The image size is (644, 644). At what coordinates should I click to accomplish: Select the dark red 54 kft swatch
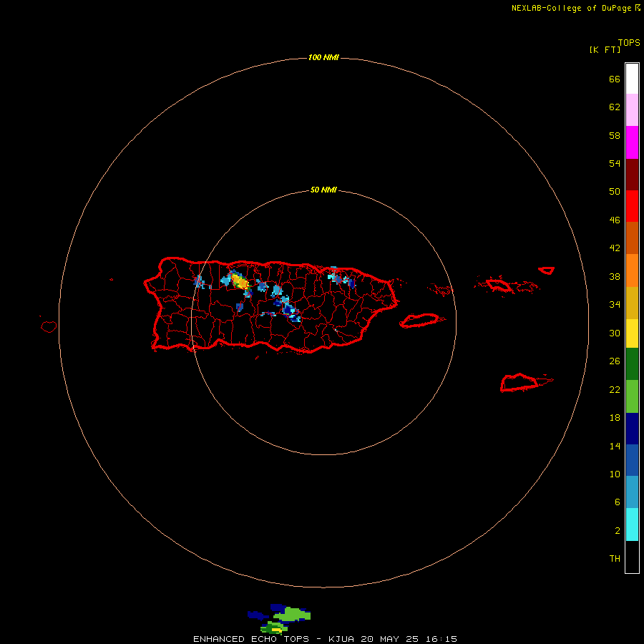tap(632, 175)
